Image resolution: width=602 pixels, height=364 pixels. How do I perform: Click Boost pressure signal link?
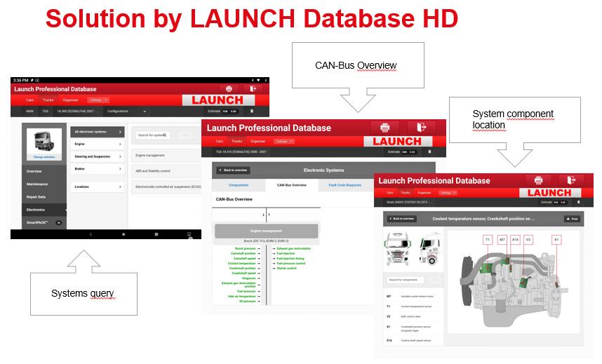point(246,248)
